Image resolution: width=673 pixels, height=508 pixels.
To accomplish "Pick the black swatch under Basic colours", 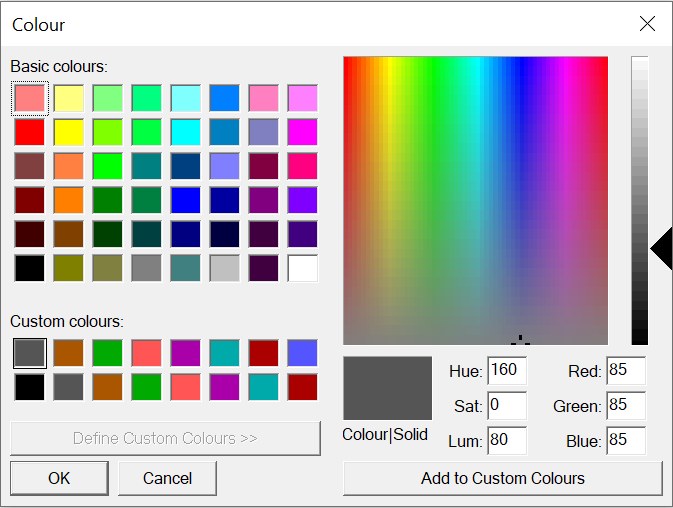I will pos(30,268).
